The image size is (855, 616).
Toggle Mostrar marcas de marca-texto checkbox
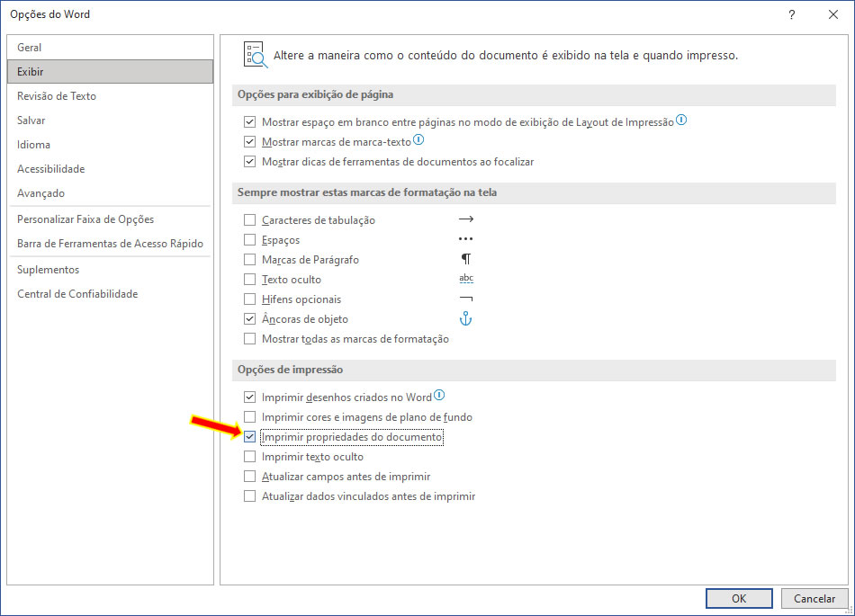coord(249,141)
